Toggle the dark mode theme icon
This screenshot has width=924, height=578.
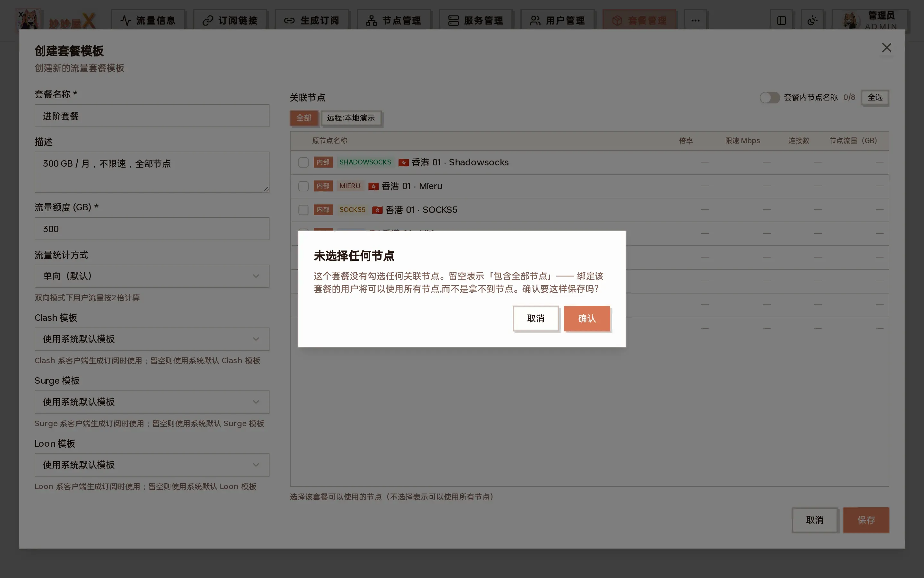pos(812,20)
